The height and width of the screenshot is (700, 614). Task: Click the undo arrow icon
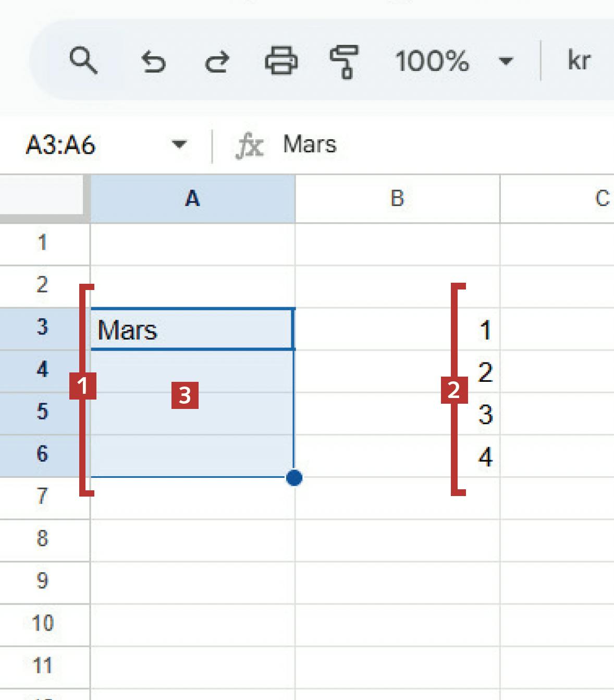tap(153, 62)
